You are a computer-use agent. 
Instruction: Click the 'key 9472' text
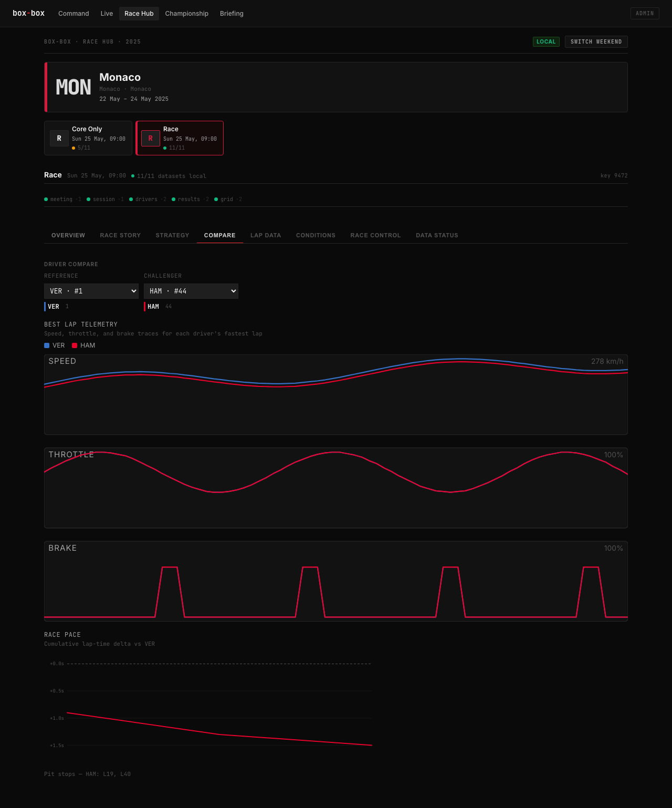[x=614, y=176]
